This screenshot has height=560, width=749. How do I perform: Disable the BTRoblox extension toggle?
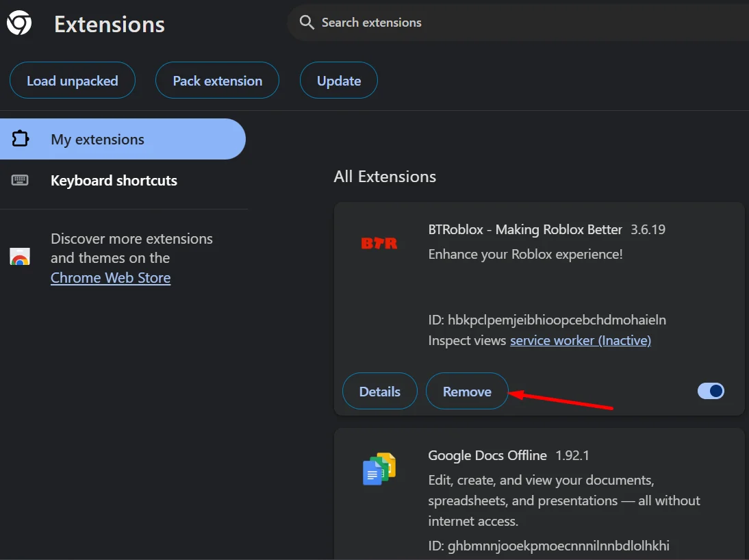tap(711, 391)
